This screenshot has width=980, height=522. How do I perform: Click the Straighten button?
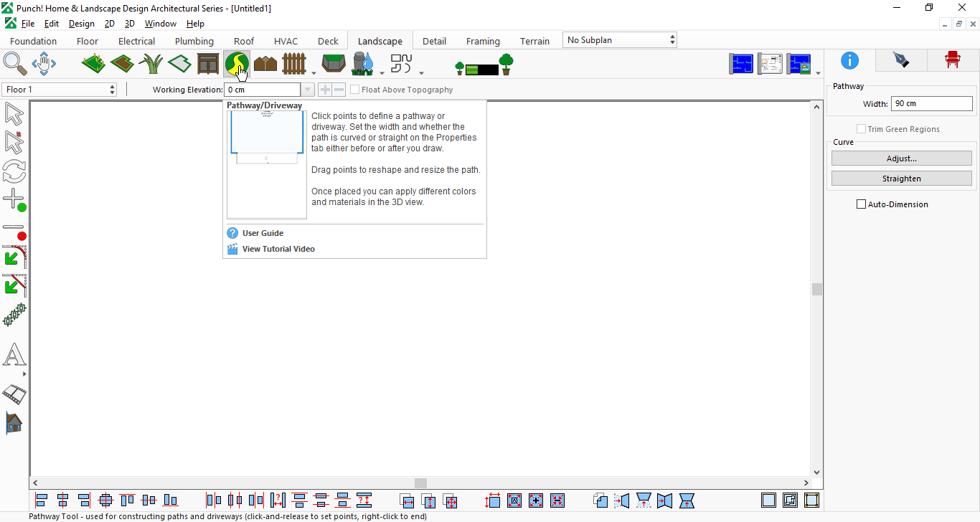pos(902,179)
